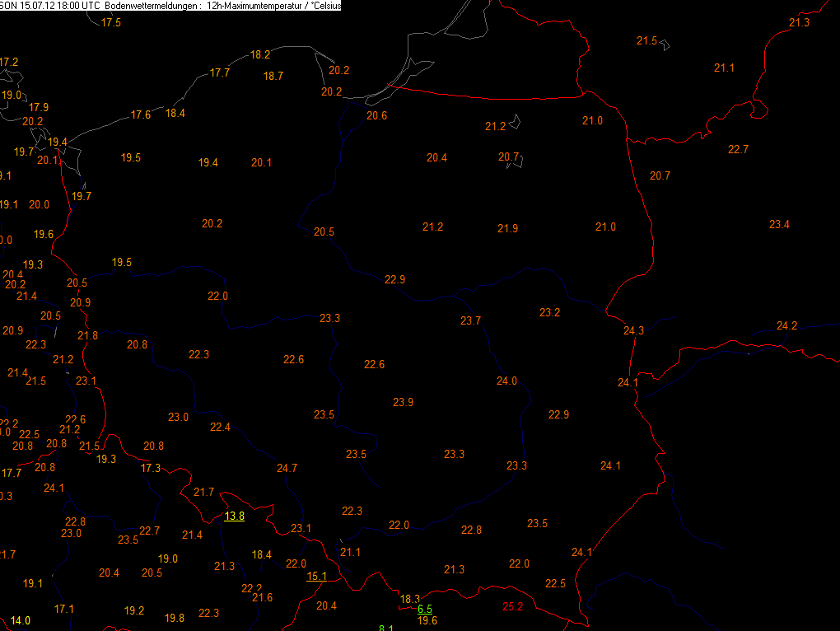Select the yellow 14.0 reading
The height and width of the screenshot is (631, 840).
click(x=21, y=621)
